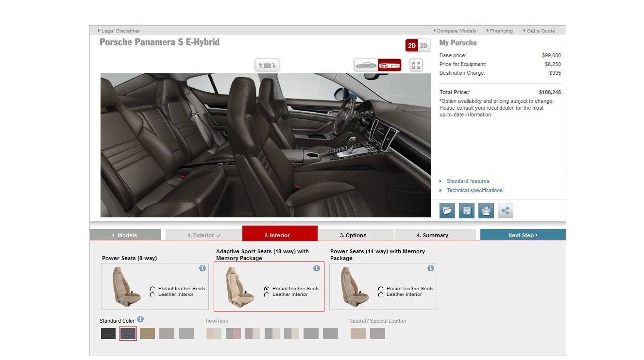
Task: Choose the black standard color swatch
Action: click(108, 333)
